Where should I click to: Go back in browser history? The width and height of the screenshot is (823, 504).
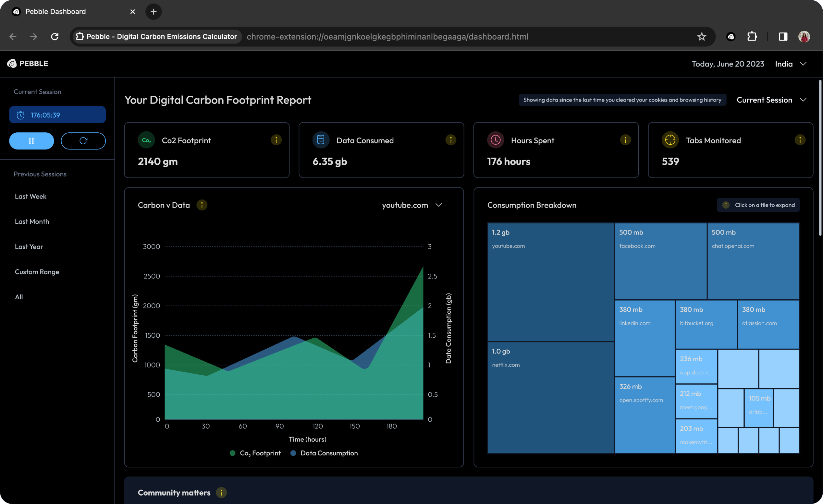13,37
